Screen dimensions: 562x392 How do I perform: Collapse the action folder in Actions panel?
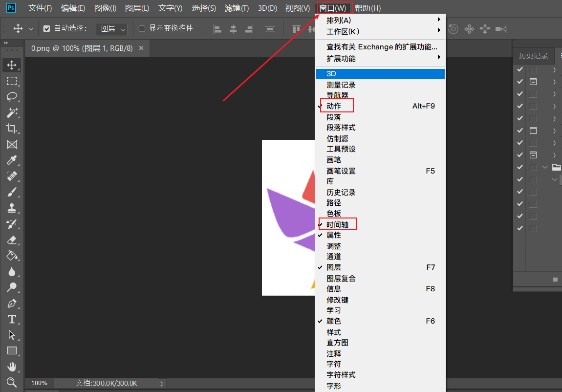pyautogui.click(x=545, y=167)
